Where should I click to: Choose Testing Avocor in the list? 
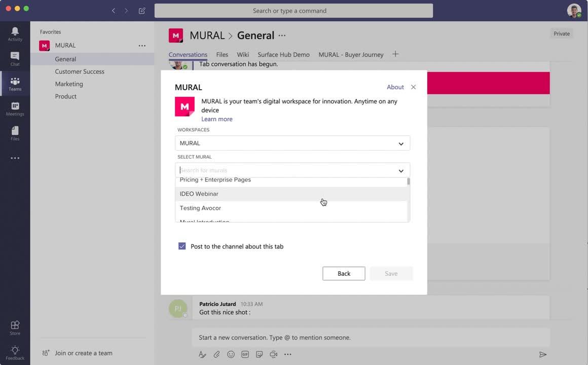pyautogui.click(x=291, y=208)
